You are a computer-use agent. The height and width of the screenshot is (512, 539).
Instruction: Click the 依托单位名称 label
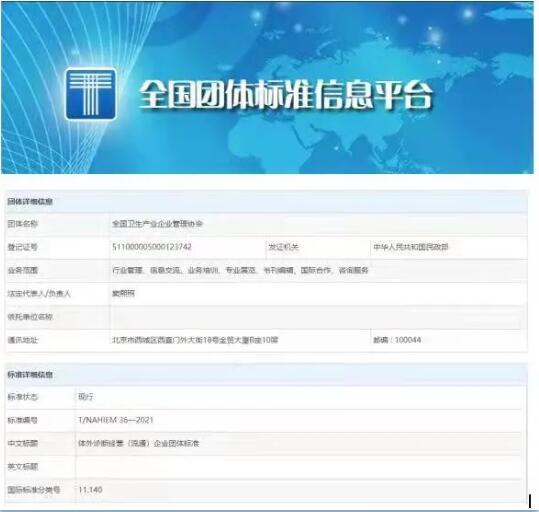pos(30,317)
